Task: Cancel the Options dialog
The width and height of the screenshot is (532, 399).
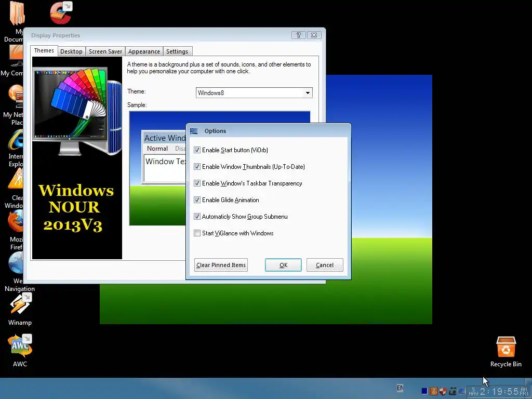Action: point(325,265)
